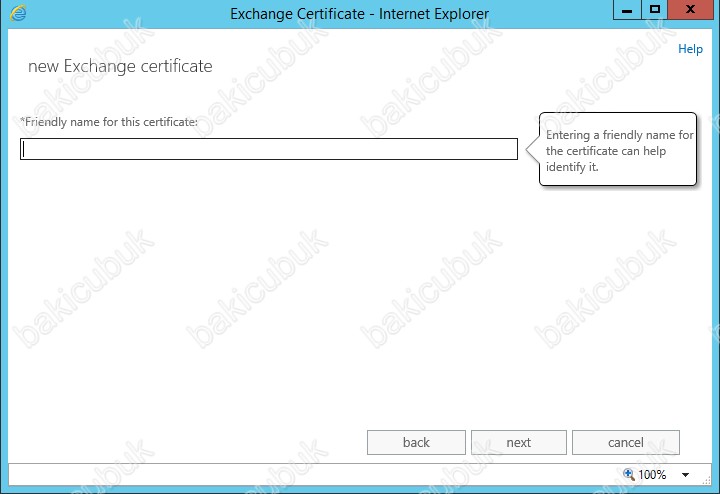Click the 'Friendly name for this certificate' label

coord(109,122)
